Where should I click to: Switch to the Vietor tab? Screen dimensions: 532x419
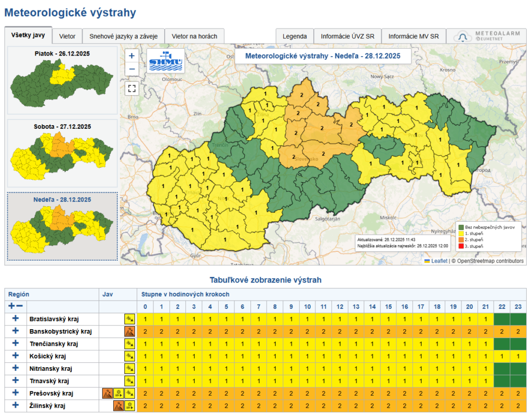68,36
